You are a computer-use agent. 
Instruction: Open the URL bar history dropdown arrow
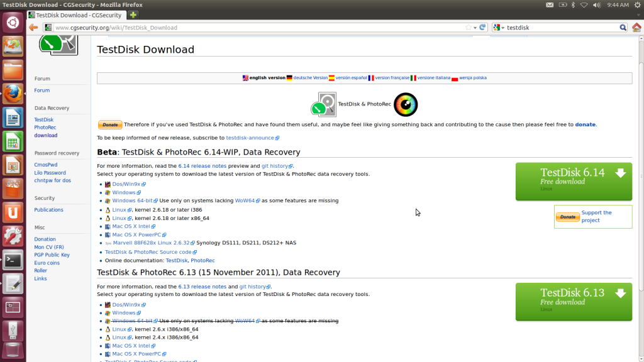click(x=475, y=28)
